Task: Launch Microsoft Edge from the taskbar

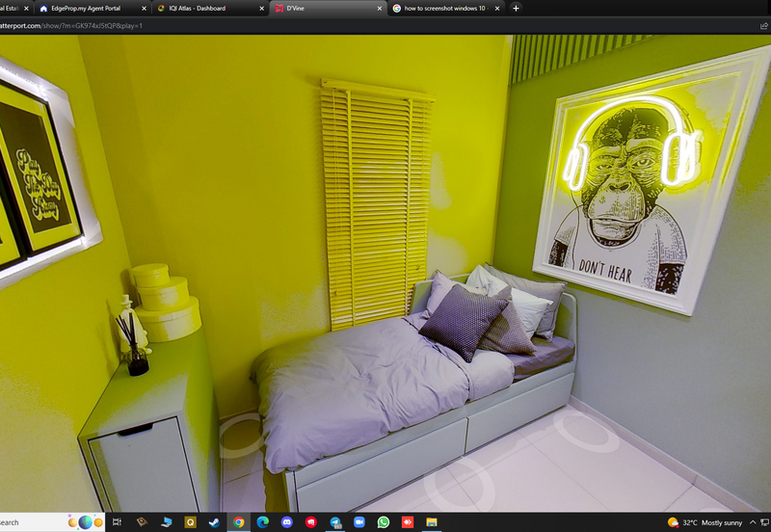Action: [x=262, y=522]
